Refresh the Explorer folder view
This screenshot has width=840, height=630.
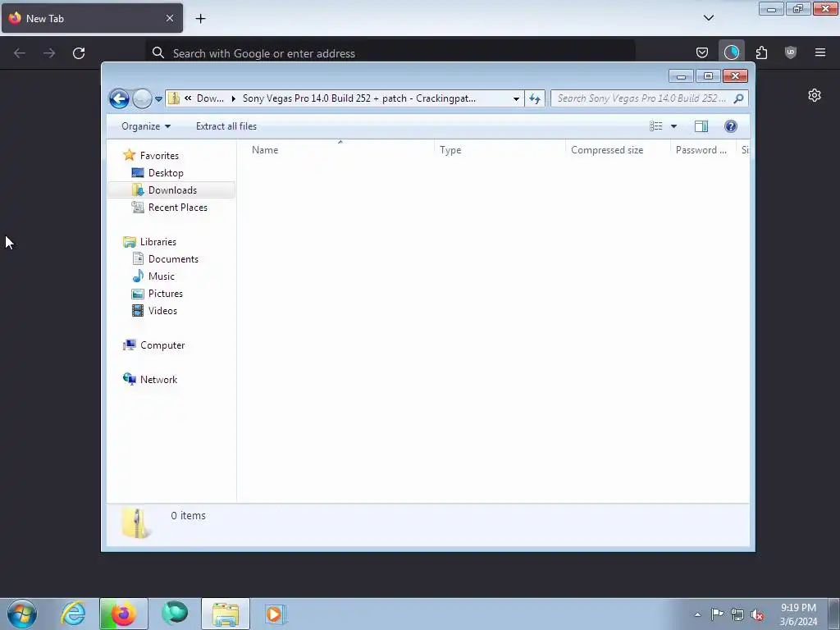pos(535,98)
